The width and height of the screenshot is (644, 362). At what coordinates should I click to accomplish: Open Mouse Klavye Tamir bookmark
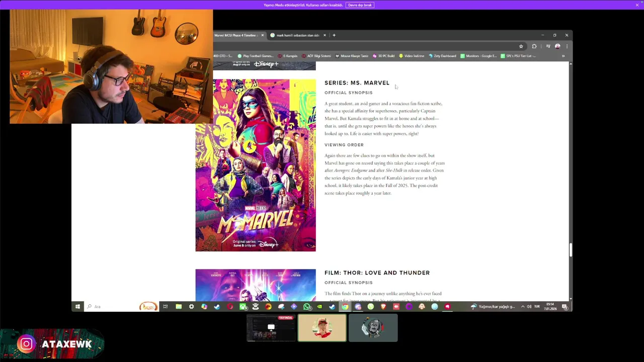[x=352, y=56]
